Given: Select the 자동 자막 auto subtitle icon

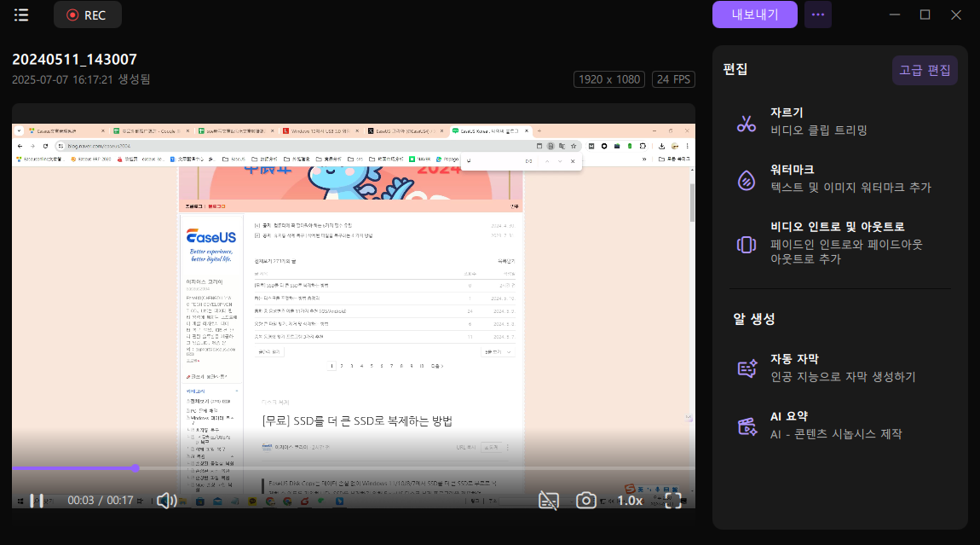Looking at the screenshot, I should click(746, 368).
